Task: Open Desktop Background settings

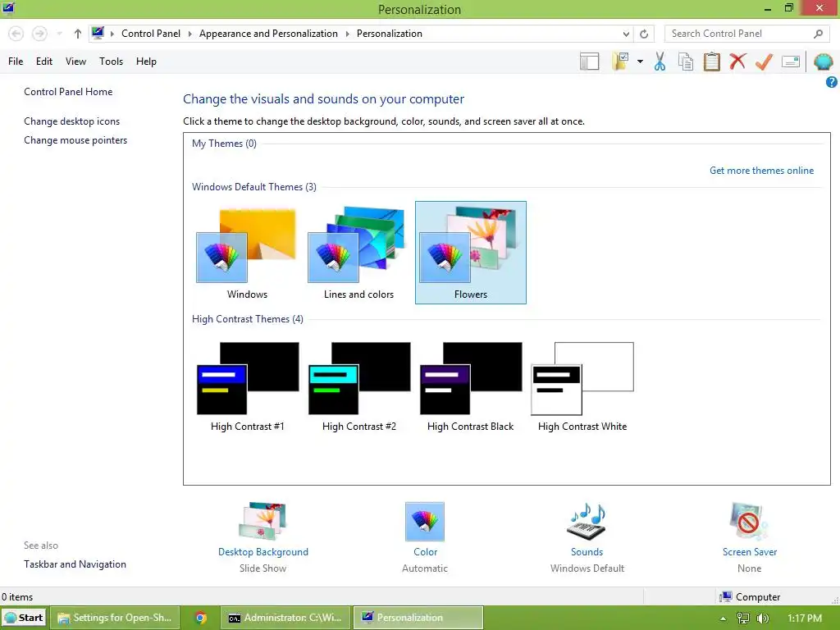Action: point(263,537)
